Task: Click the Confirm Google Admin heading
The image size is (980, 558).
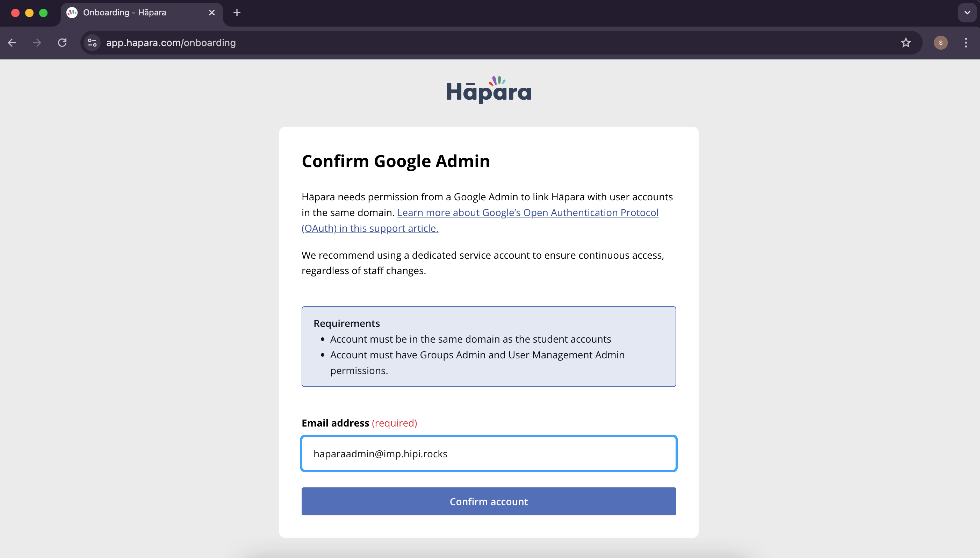Action: 396,161
